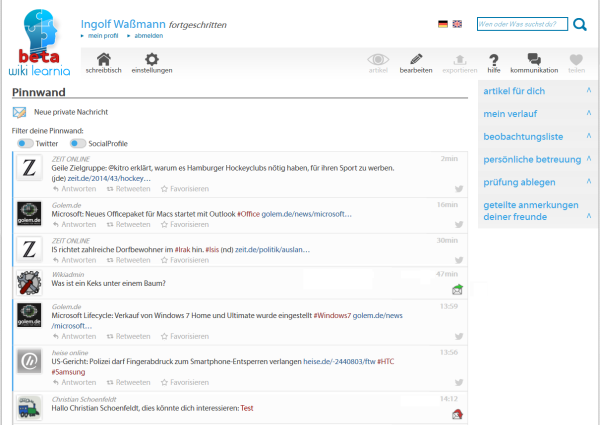The width and height of the screenshot is (600, 425).
Task: Click ZEIT ONLINE avatar on Hockeyclubs tweet
Action: [x=29, y=168]
